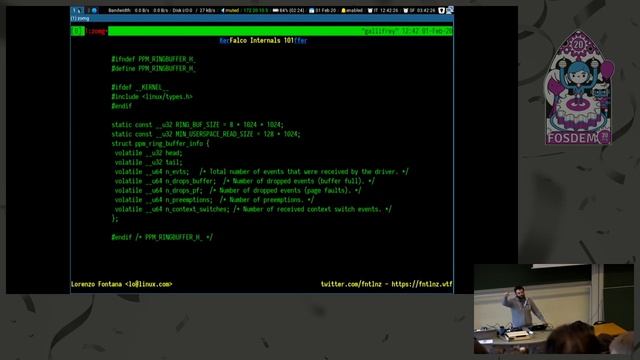This screenshot has width=640, height=360.
Task: Click the '#ifndef PPM_RINGBUFFER_H_' line
Action: pyautogui.click(x=153, y=59)
